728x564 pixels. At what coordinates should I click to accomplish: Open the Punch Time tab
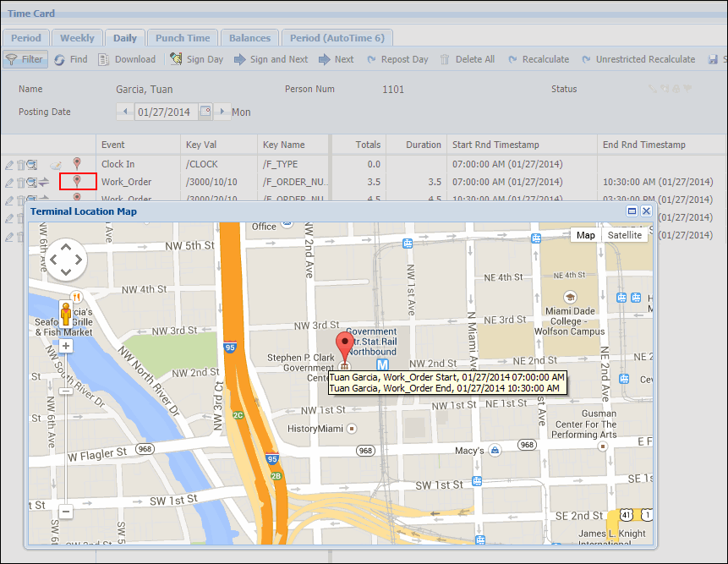click(183, 38)
